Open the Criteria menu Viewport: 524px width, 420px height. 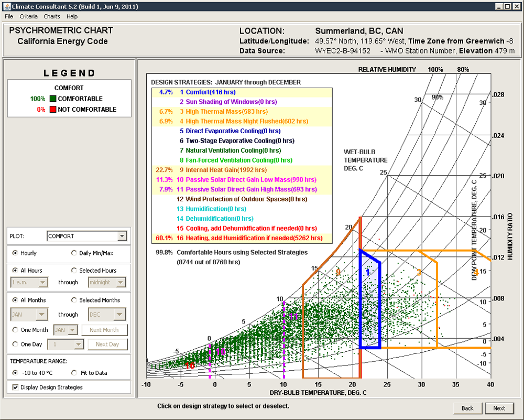pyautogui.click(x=28, y=17)
